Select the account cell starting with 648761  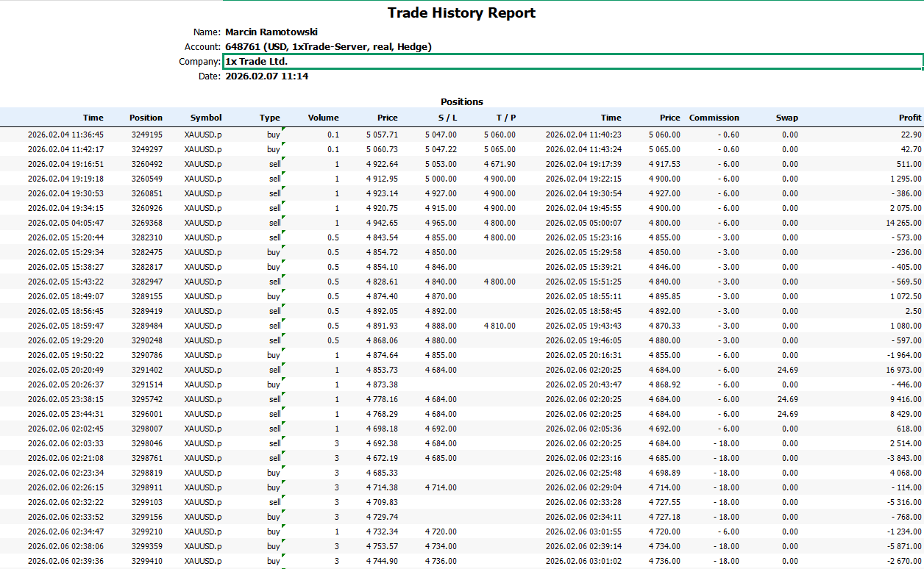tap(328, 47)
